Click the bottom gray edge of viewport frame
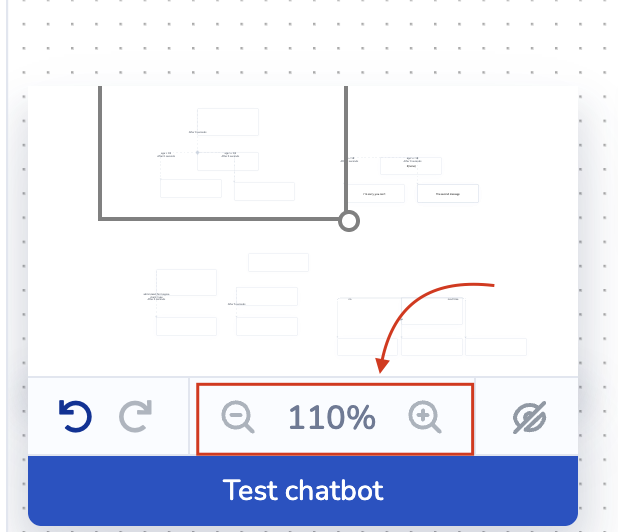The image size is (618, 532). click(x=220, y=216)
